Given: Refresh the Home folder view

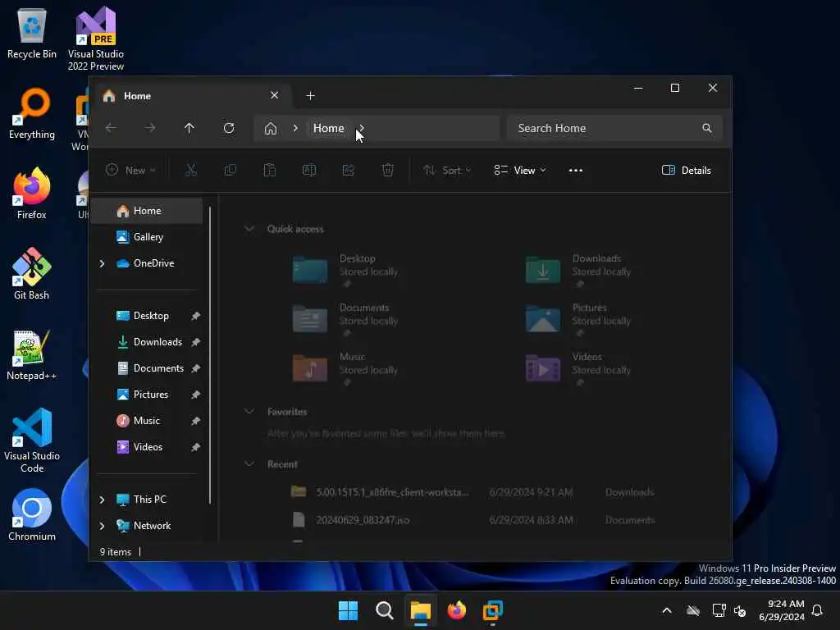Looking at the screenshot, I should click(x=229, y=128).
